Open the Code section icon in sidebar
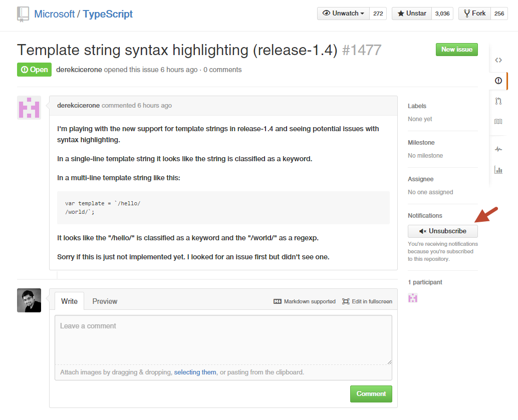The image size is (518, 420). [498, 60]
